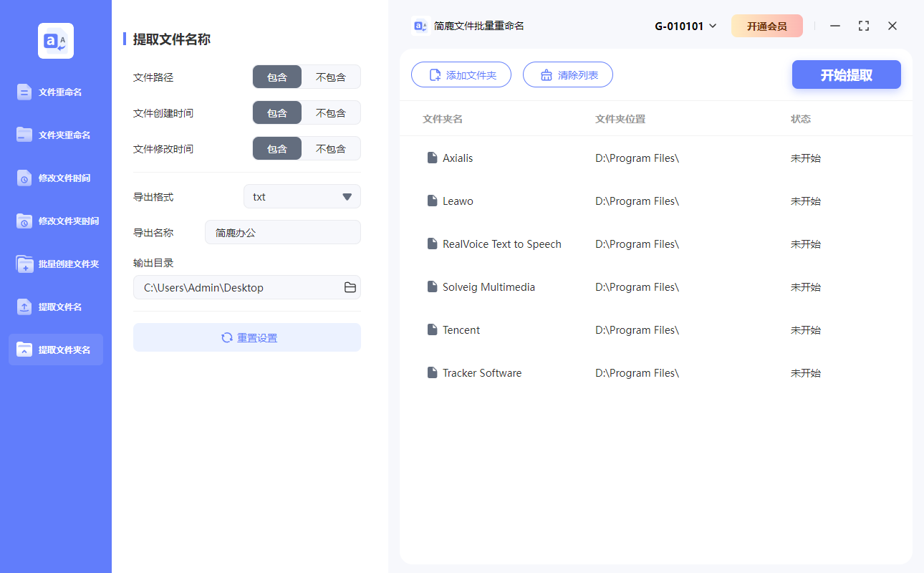
Task: Switch to the 提取文件夹名 tab
Action: pos(55,350)
